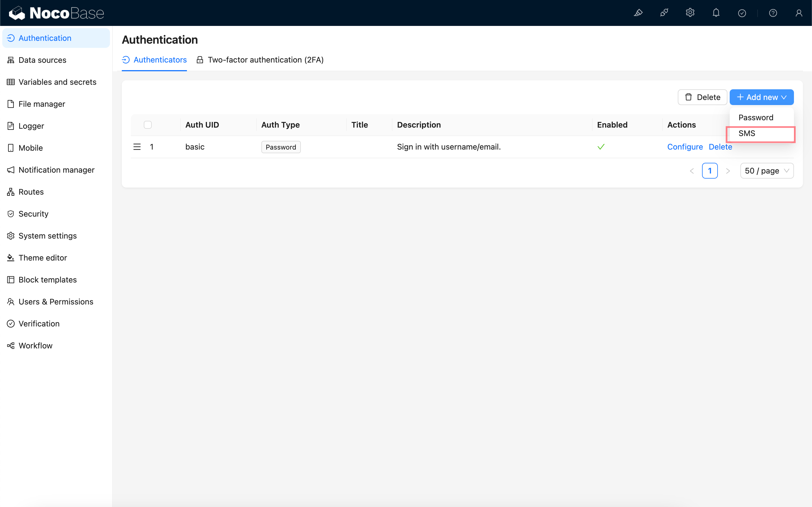The height and width of the screenshot is (507, 812).
Task: Toggle the select-all checkbox in table header
Action: 148,125
